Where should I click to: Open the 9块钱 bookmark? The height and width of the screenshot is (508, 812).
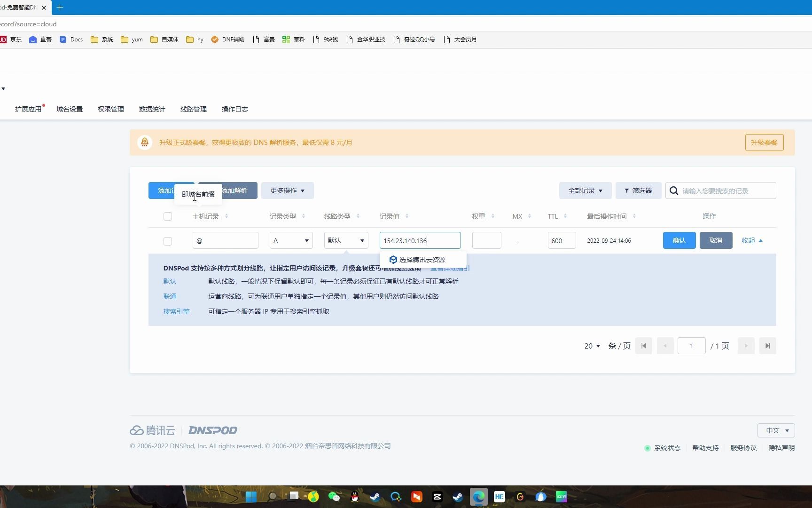pos(326,40)
